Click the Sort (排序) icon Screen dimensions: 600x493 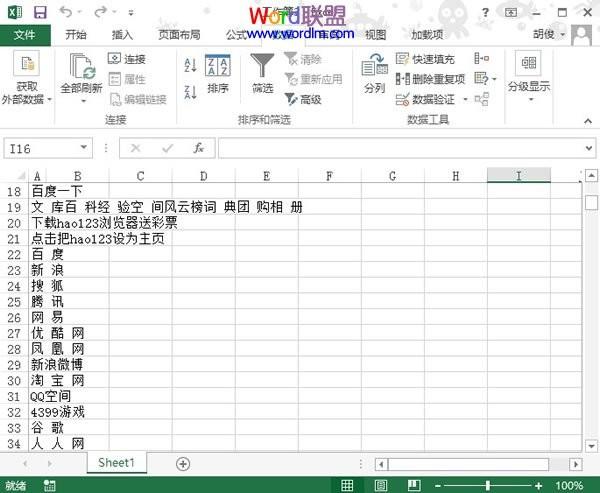coord(217,74)
